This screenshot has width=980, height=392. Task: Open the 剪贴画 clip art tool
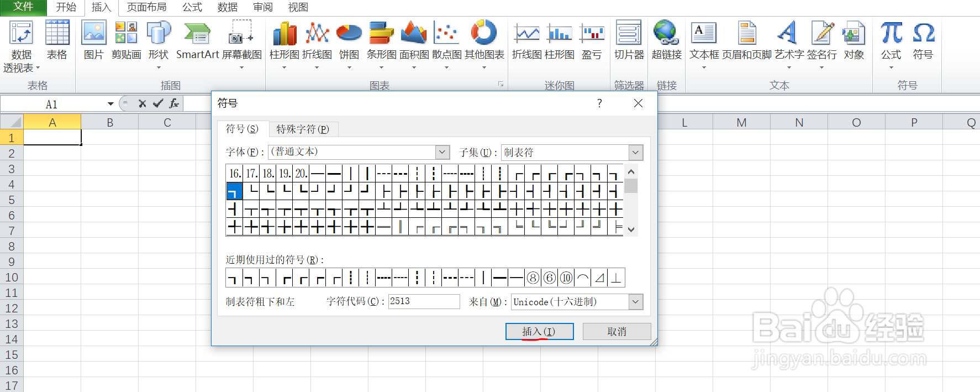point(126,40)
